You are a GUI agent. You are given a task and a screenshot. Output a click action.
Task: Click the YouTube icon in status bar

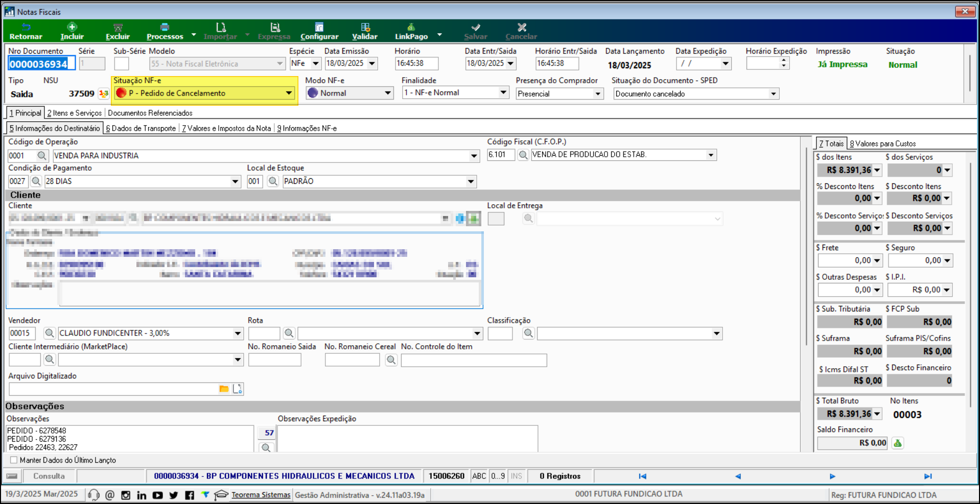[157, 495]
